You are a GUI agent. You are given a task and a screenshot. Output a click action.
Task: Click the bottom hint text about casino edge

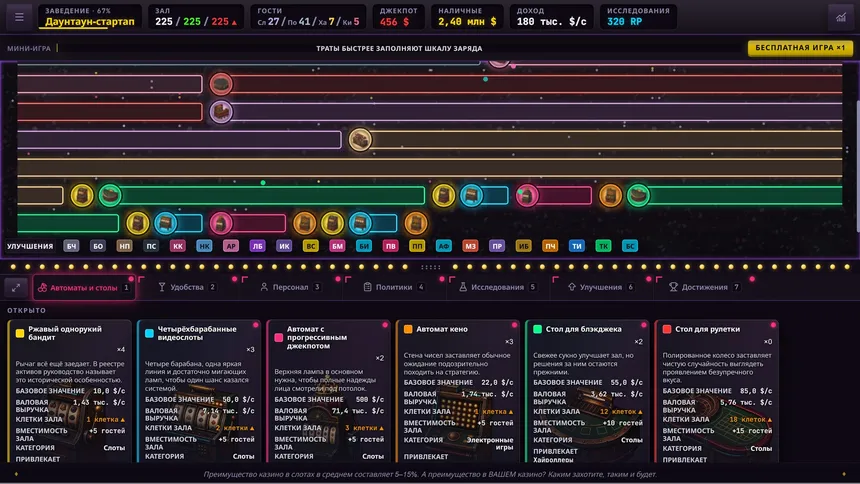click(x=430, y=474)
